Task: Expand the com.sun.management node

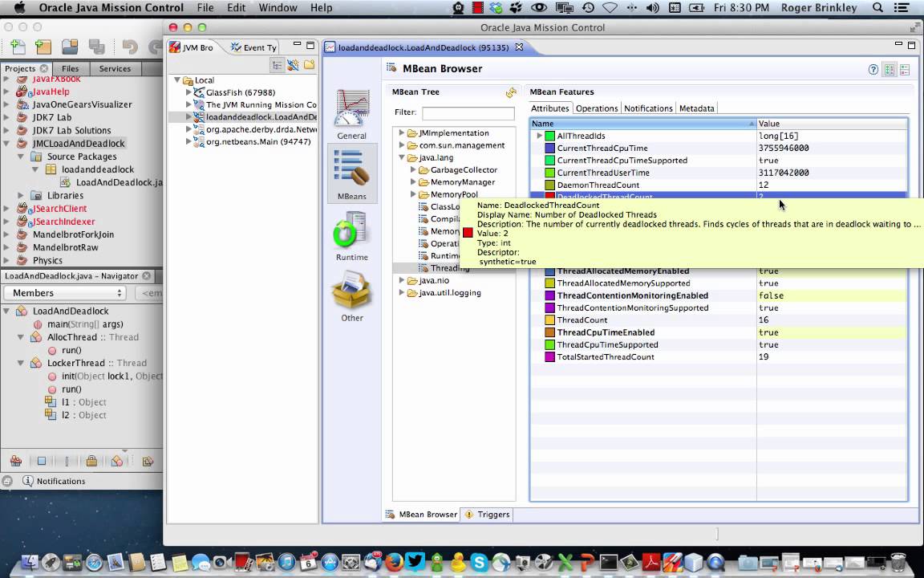Action: click(402, 145)
